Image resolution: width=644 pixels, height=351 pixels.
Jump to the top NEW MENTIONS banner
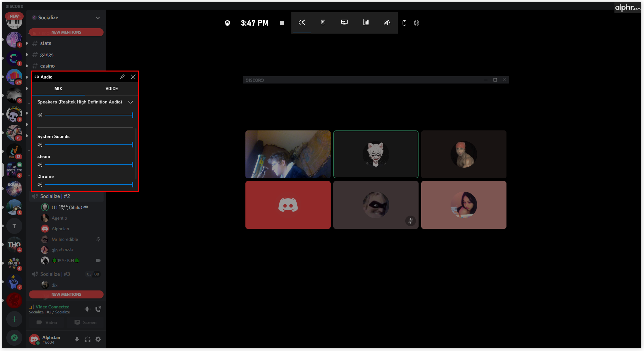66,32
